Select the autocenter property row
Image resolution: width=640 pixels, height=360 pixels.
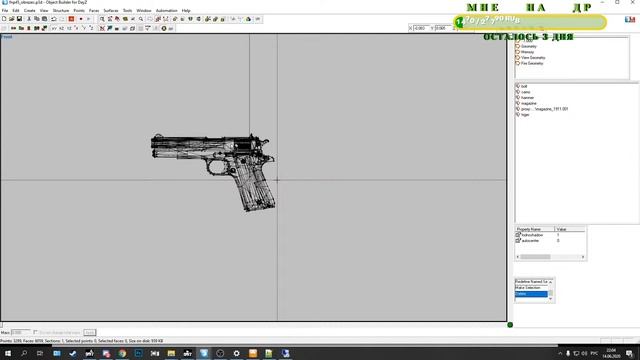click(550, 241)
